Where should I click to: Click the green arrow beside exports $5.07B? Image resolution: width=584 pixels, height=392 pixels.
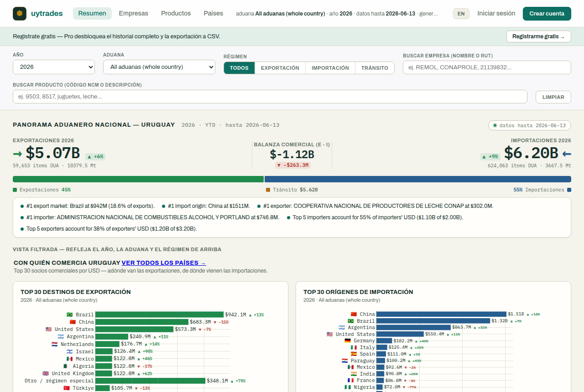[x=17, y=154]
